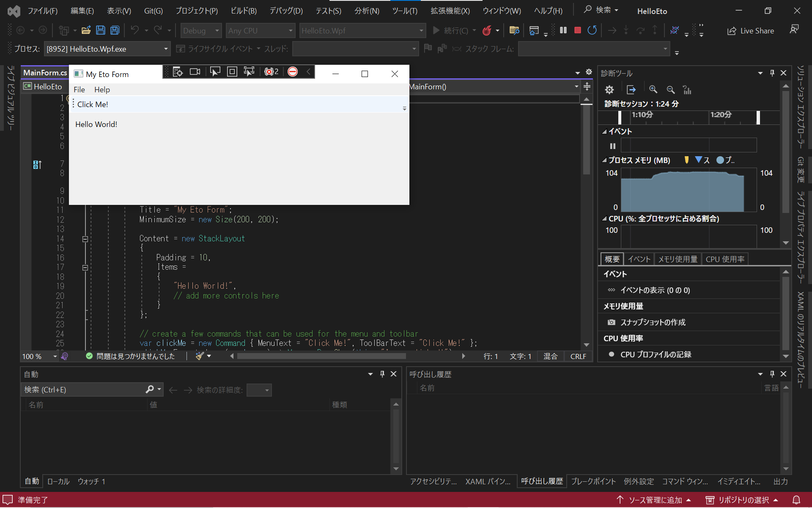Click イベントの表示 link
The image size is (812, 508).
tap(655, 290)
